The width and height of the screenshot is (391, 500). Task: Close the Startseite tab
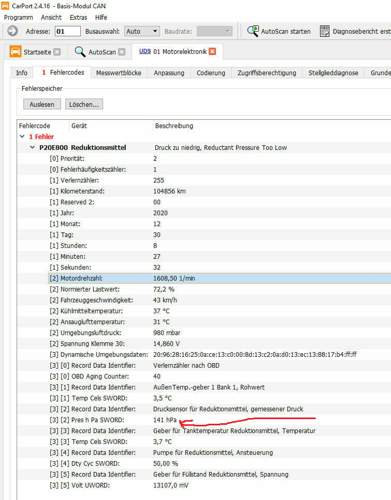57,52
